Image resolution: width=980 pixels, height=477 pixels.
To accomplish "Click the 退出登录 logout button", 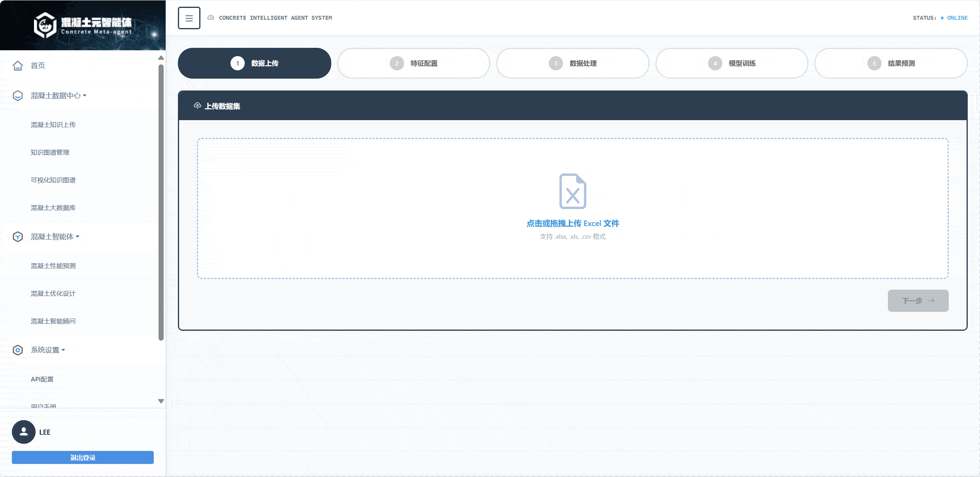I will click(x=83, y=458).
